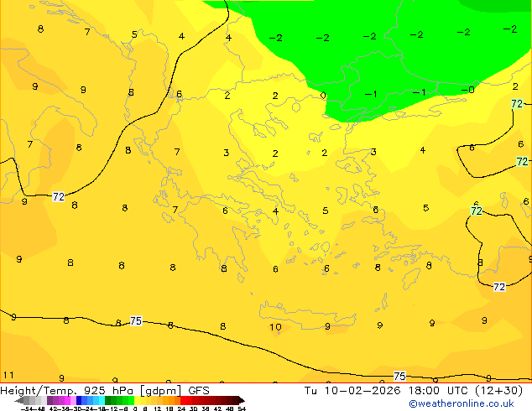
Task: Click the -54 label under the color scale
Action: click(27, 408)
